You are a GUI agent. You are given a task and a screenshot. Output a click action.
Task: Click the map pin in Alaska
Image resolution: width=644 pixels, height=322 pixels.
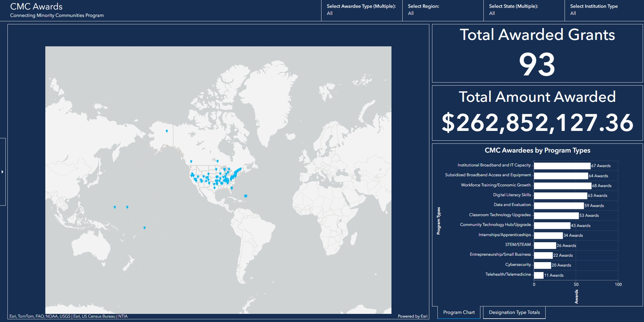pos(167,131)
